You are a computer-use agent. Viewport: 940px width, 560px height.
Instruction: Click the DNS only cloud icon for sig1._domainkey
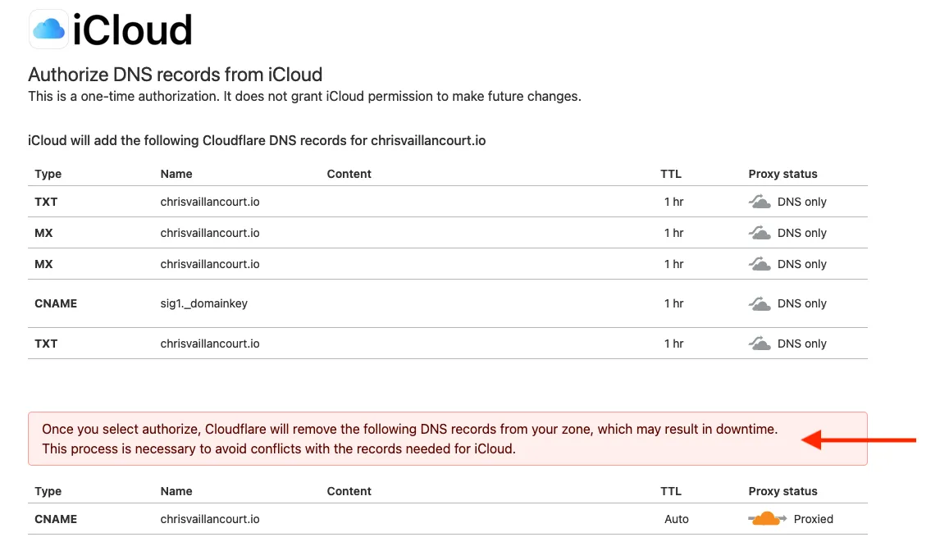tap(759, 303)
